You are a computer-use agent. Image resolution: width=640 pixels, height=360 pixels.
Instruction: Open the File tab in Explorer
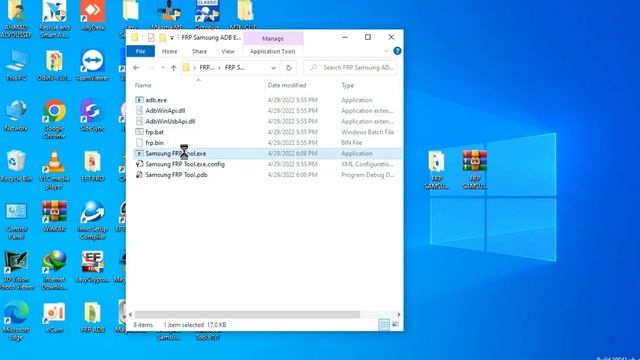[x=140, y=51]
